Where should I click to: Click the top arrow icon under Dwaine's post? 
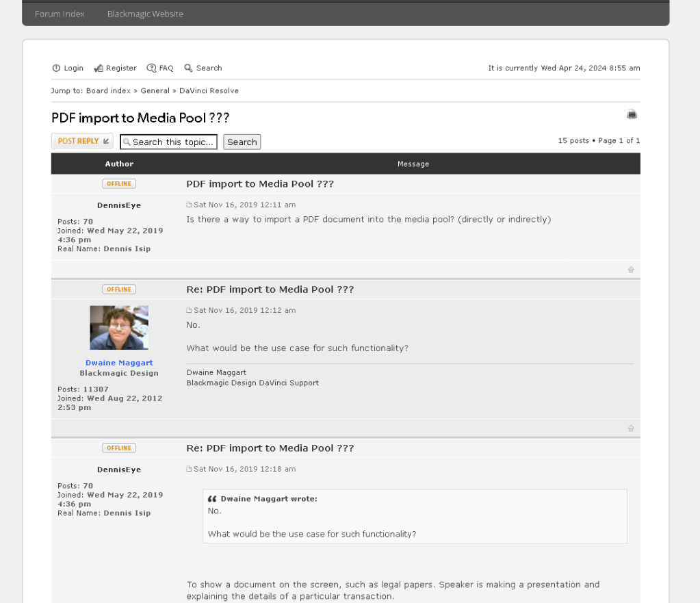pos(631,428)
